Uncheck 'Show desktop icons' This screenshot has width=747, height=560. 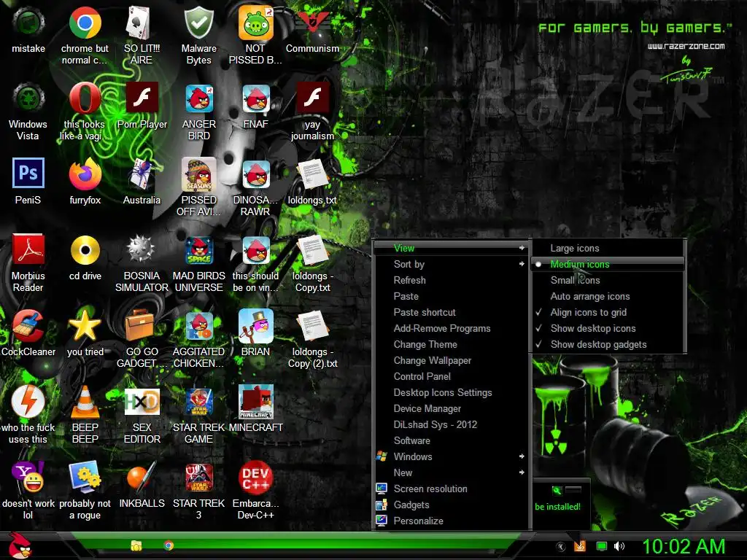click(x=608, y=328)
